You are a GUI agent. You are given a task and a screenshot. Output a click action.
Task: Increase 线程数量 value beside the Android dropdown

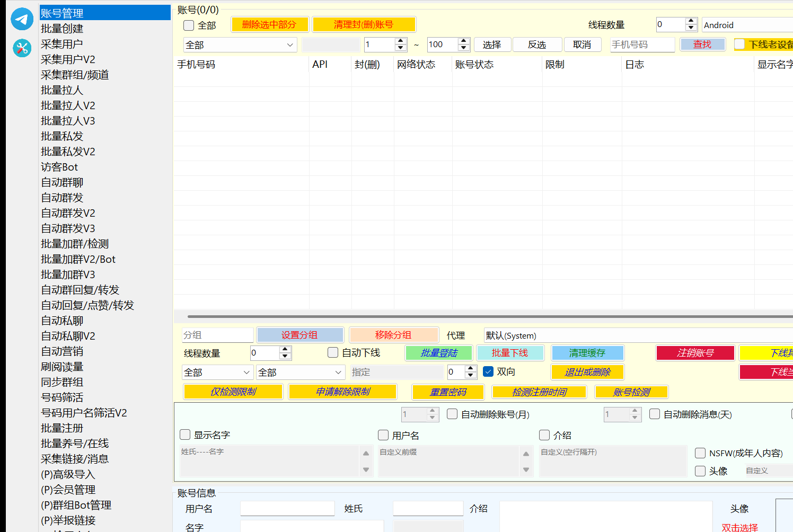pyautogui.click(x=691, y=22)
